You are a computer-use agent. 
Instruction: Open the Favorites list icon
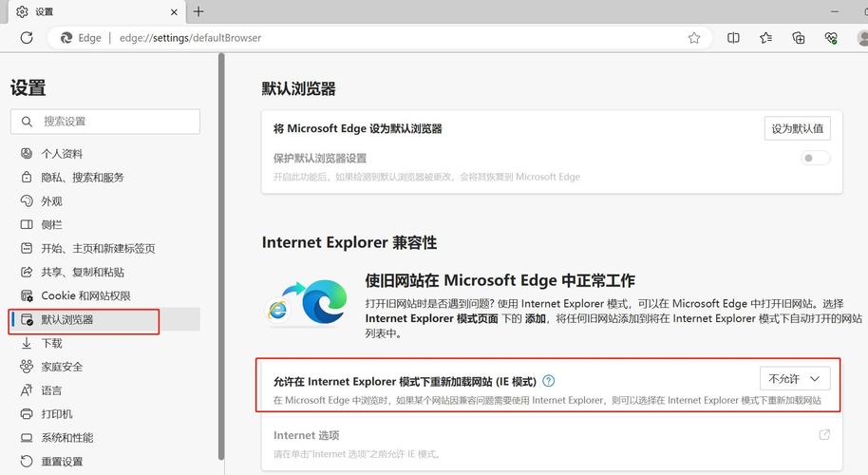point(765,38)
